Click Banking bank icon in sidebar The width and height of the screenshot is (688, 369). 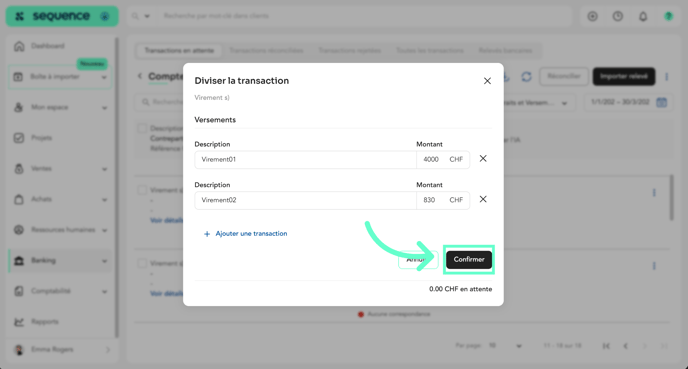click(19, 261)
